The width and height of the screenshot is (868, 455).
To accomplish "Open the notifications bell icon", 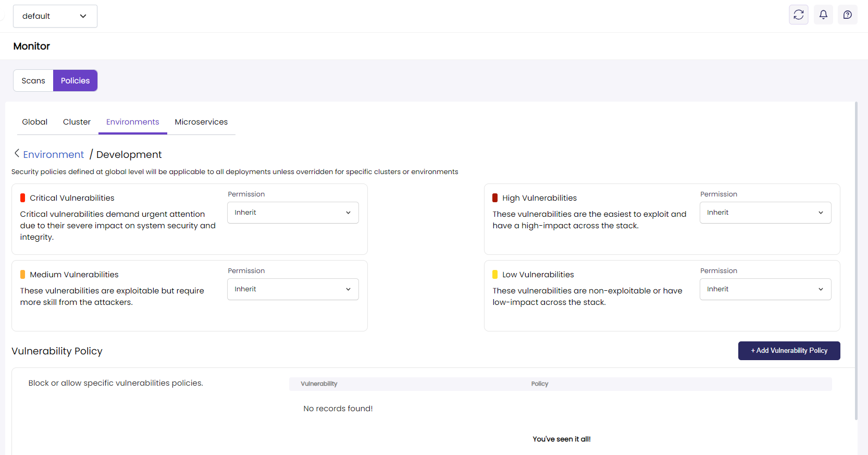I will [x=823, y=15].
